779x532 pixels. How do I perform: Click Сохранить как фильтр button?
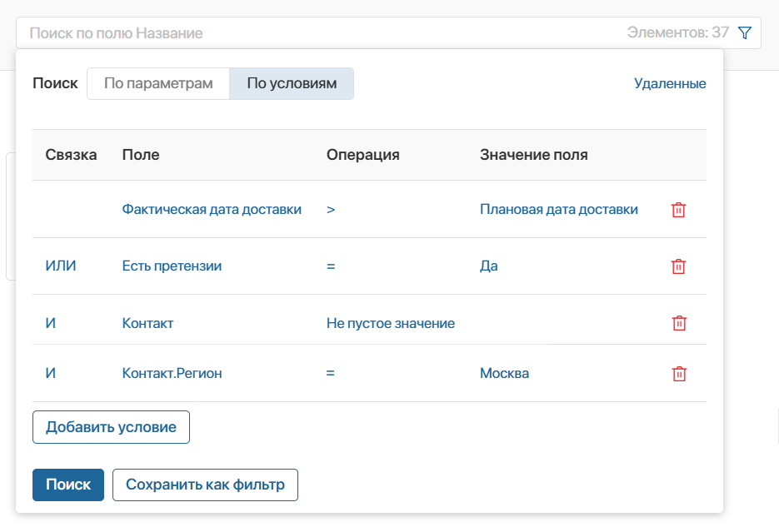coord(205,485)
